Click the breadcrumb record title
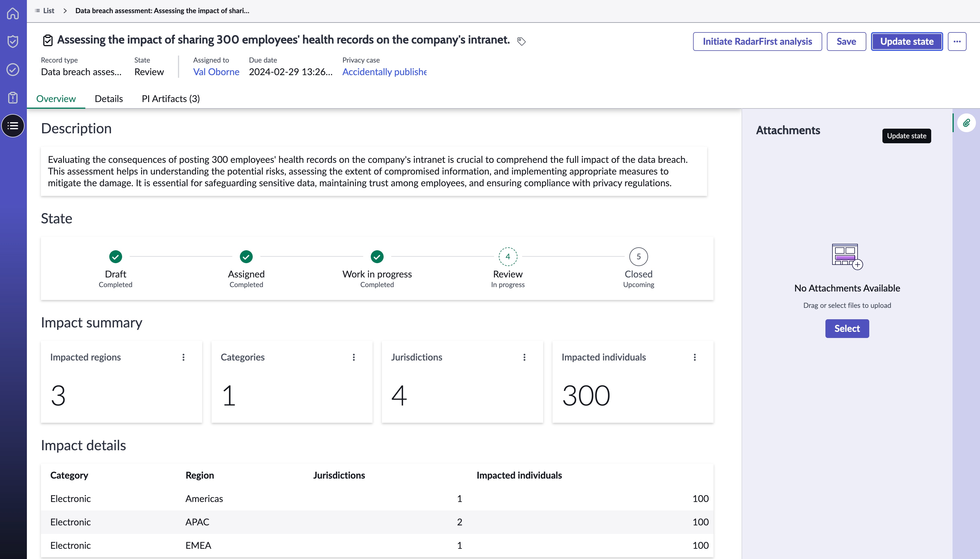This screenshot has height=559, width=980. click(x=162, y=11)
